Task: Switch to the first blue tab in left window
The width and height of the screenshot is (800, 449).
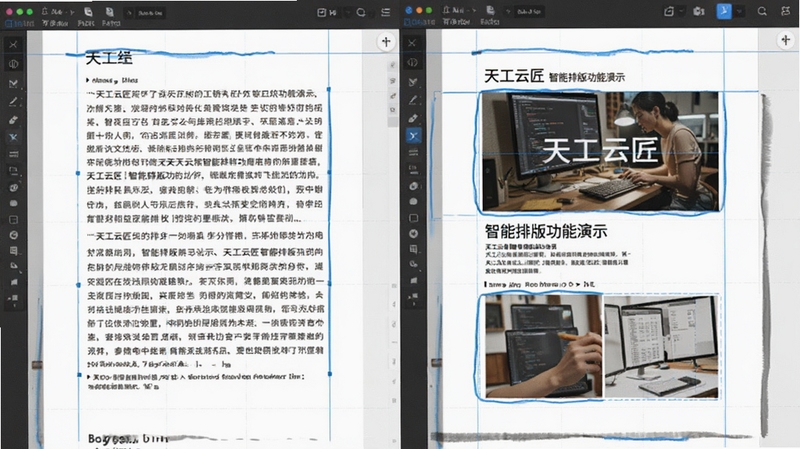Action: [18, 23]
